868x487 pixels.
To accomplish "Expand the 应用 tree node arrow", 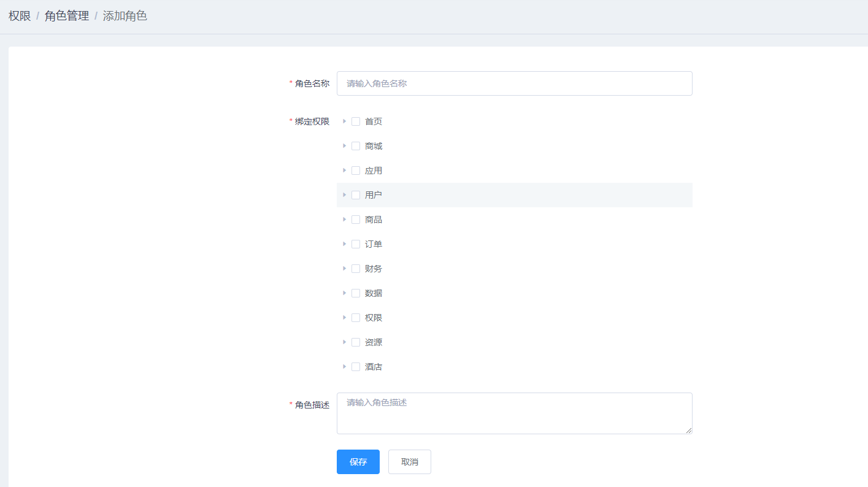I will [345, 171].
